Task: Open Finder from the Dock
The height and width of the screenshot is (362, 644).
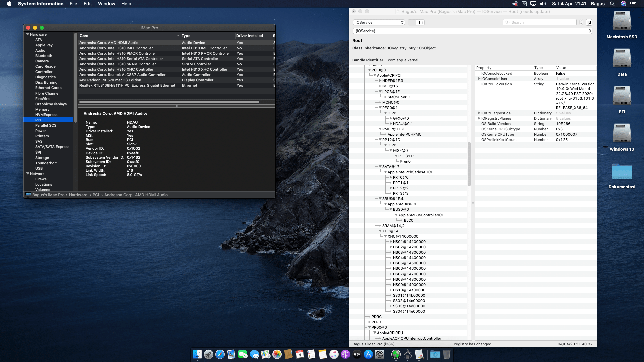Action: tap(197, 354)
